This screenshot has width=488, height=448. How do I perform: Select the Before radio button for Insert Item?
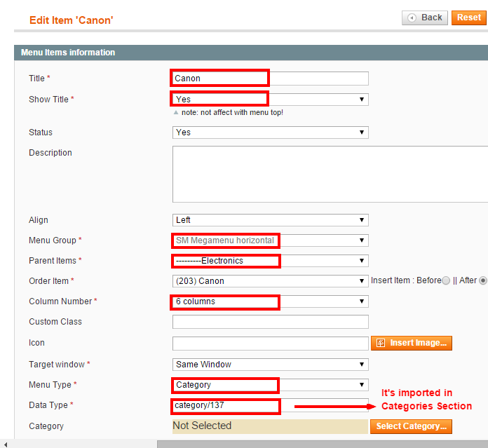[446, 280]
